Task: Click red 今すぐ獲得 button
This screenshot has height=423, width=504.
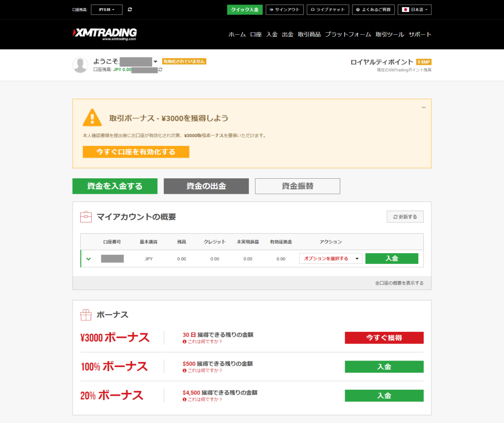Action: (384, 338)
